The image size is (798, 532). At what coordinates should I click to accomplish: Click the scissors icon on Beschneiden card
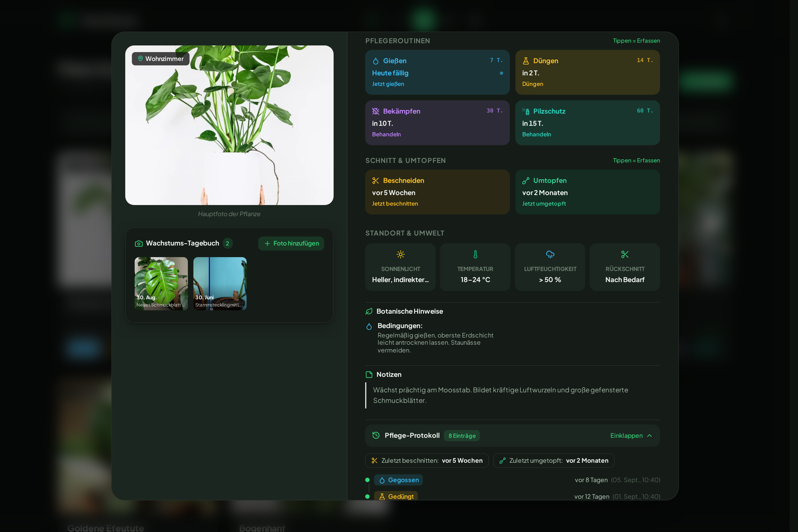[x=376, y=180]
